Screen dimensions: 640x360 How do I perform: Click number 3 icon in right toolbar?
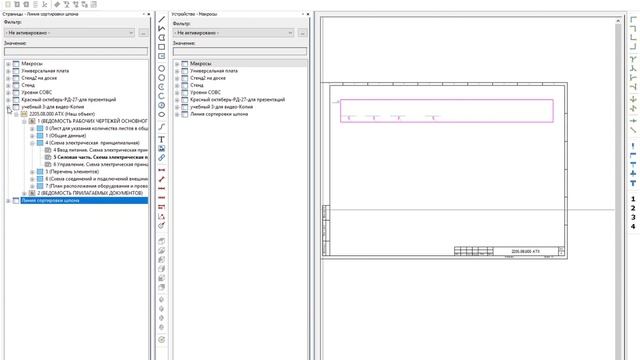coord(633,218)
